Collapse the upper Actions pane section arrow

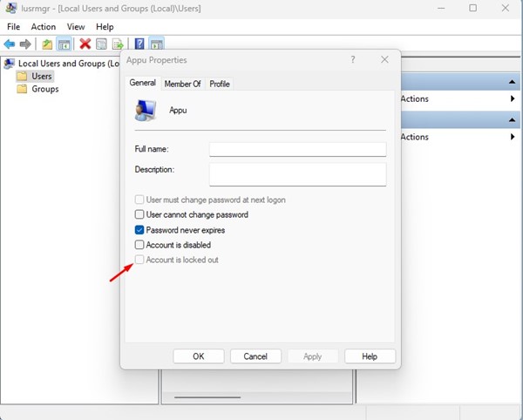click(512, 82)
